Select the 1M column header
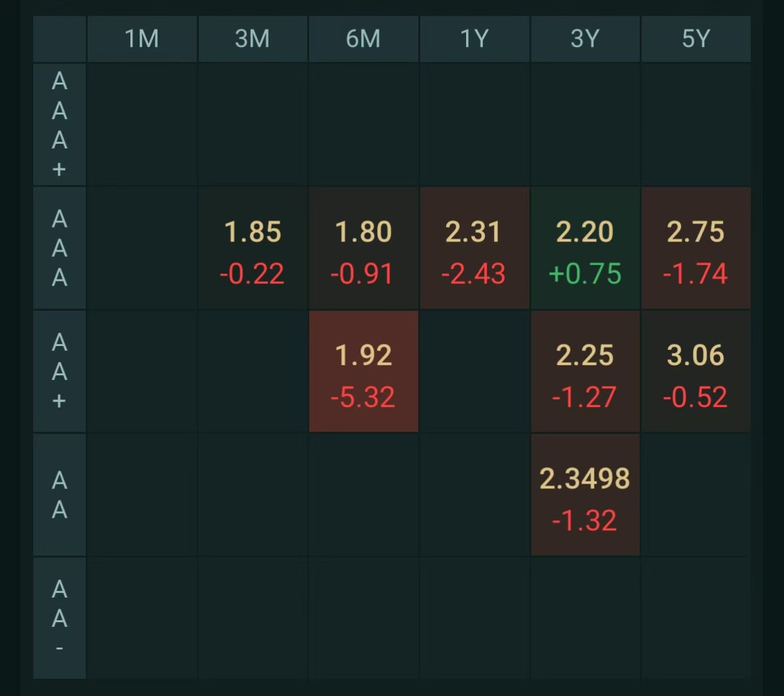 (x=142, y=39)
